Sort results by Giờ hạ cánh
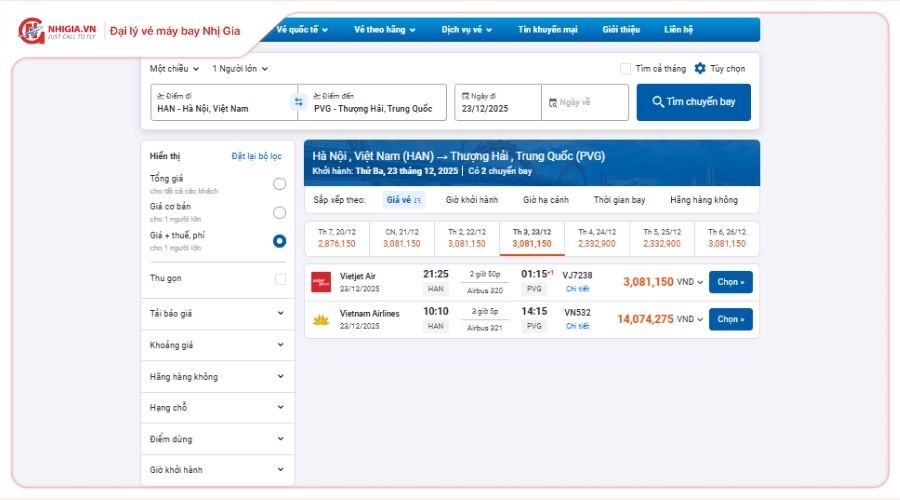The width and height of the screenshot is (900, 500). point(545,200)
